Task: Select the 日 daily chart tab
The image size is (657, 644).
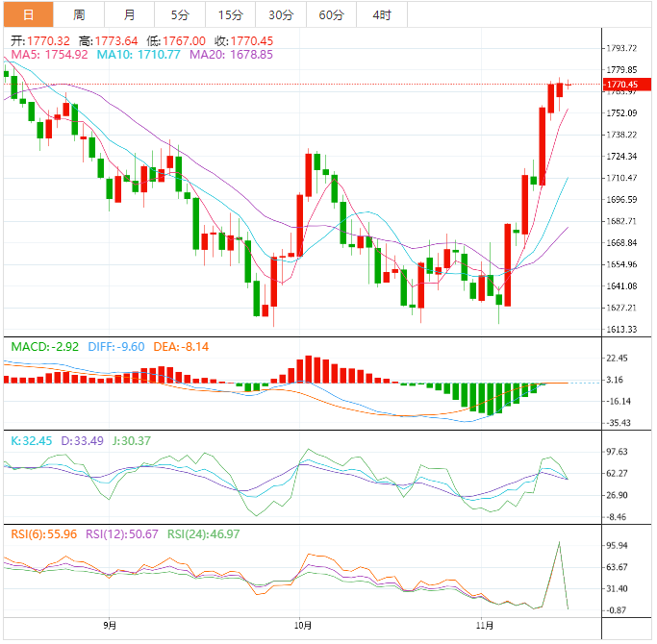Action: (29, 15)
